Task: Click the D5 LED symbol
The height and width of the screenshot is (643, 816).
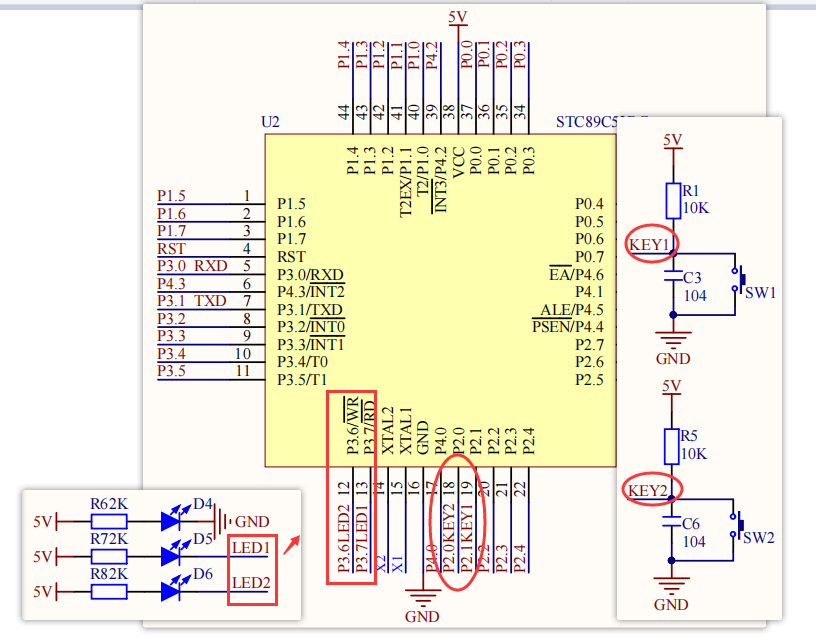Action: (x=175, y=552)
